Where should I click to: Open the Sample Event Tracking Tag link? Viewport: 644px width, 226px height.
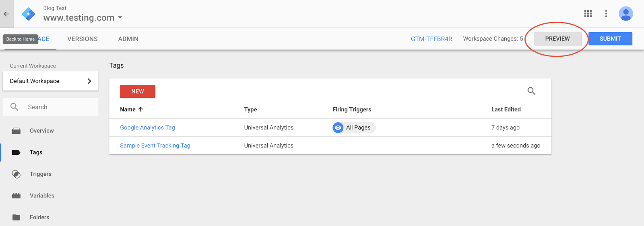pos(155,146)
